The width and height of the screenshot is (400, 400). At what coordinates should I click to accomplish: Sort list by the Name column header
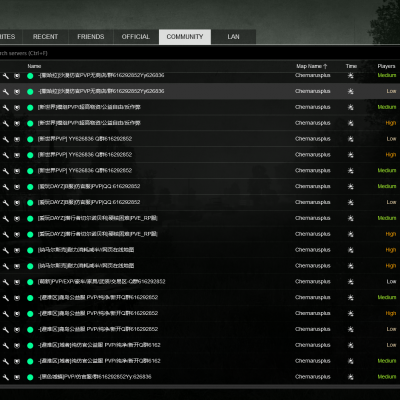[x=34, y=66]
